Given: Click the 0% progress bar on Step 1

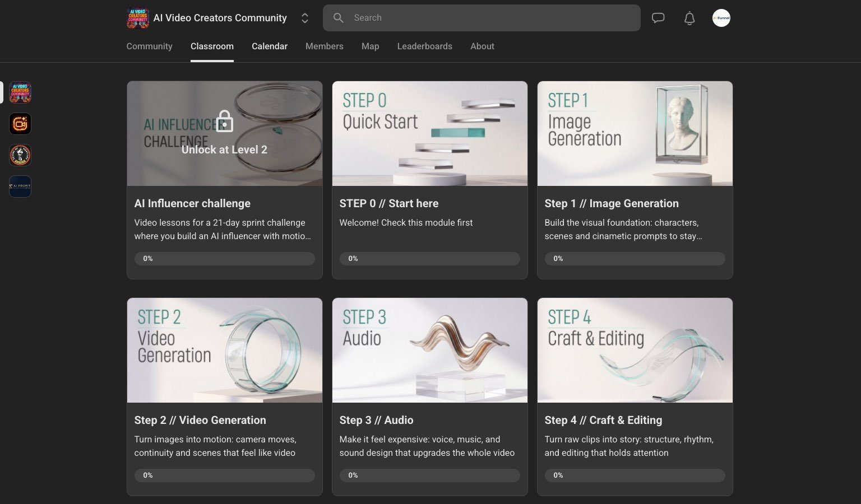Looking at the screenshot, I should tap(635, 258).
